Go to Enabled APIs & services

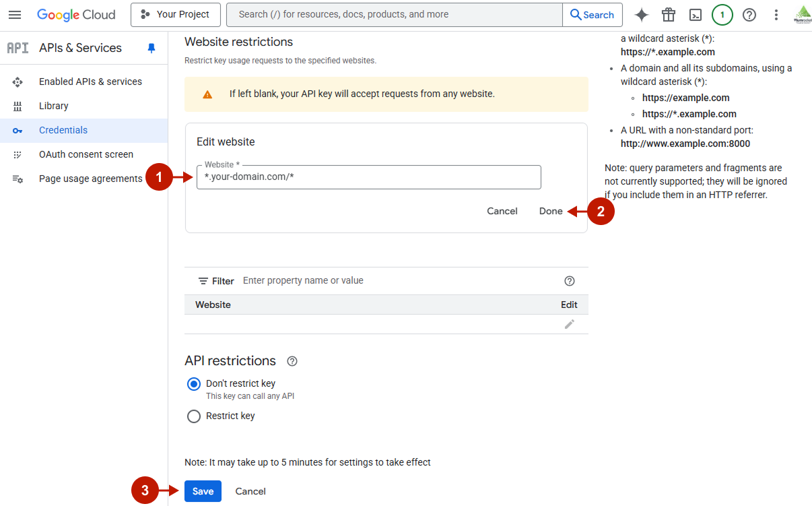pyautogui.click(x=91, y=82)
